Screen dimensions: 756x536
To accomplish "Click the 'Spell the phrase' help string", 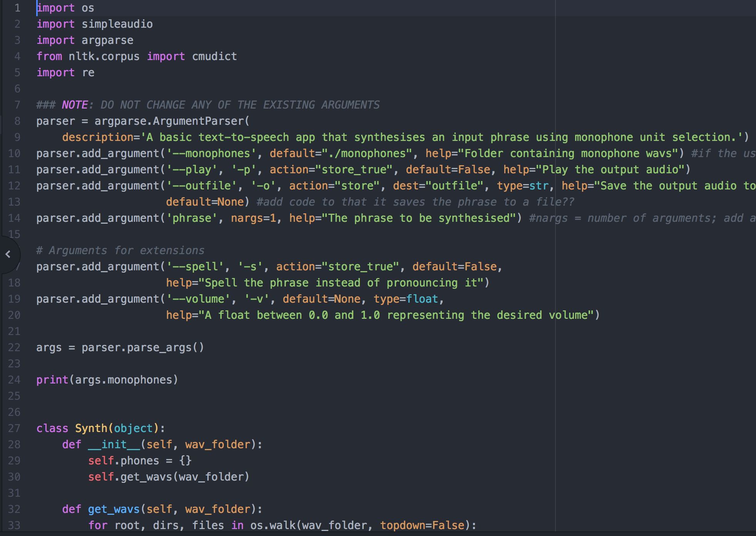I will click(x=341, y=283).
